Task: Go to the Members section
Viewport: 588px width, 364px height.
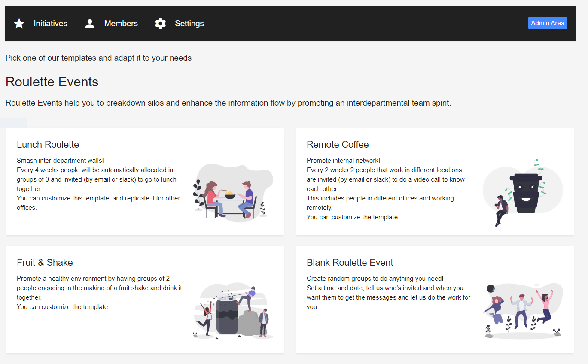Action: pyautogui.click(x=121, y=24)
